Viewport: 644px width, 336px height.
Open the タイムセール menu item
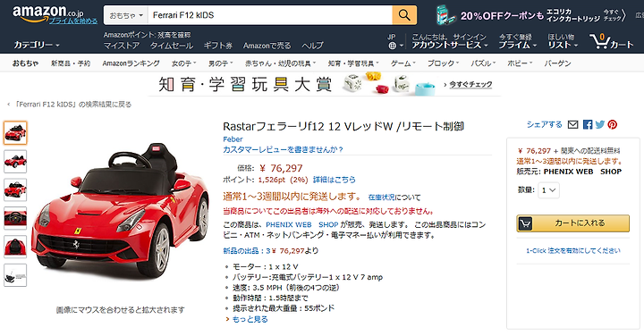[172, 46]
